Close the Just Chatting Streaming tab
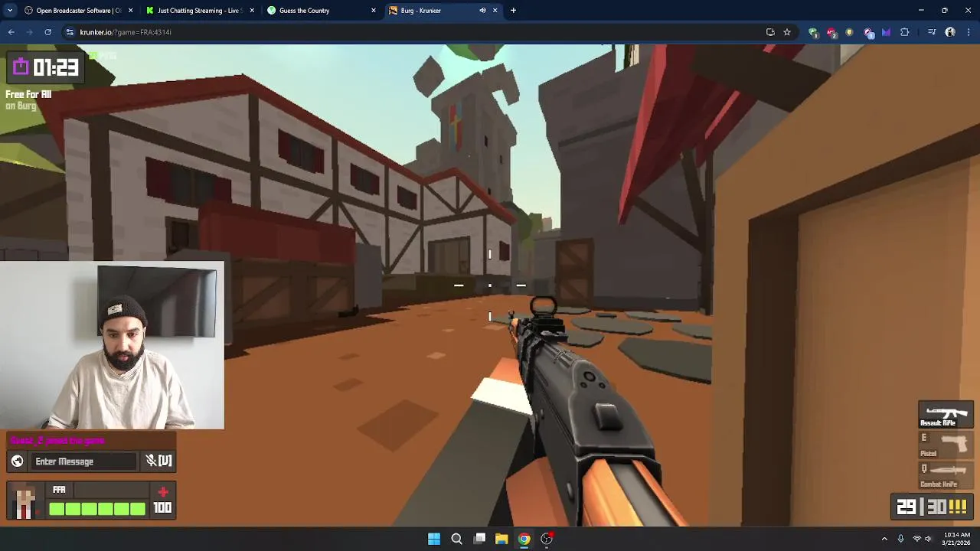The image size is (980, 551). tap(252, 11)
